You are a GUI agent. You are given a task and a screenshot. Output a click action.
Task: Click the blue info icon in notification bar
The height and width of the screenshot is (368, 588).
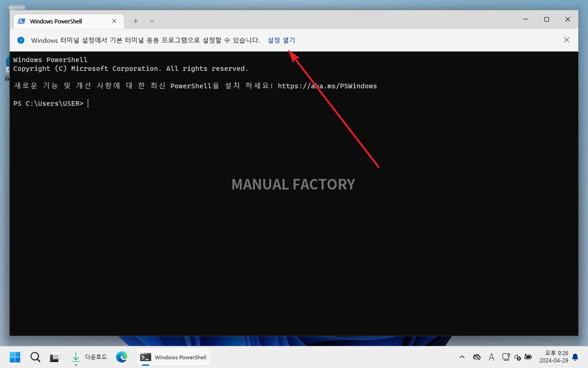click(x=21, y=40)
